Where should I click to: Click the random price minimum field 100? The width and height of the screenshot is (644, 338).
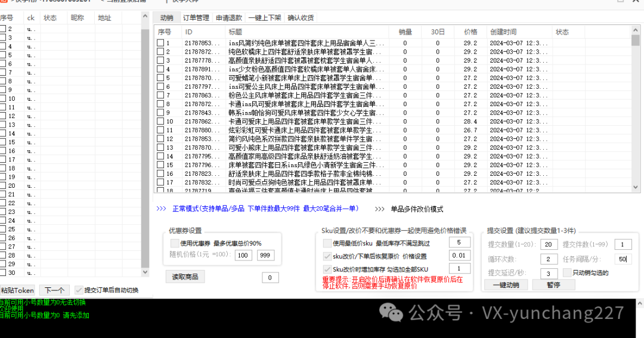pos(243,255)
